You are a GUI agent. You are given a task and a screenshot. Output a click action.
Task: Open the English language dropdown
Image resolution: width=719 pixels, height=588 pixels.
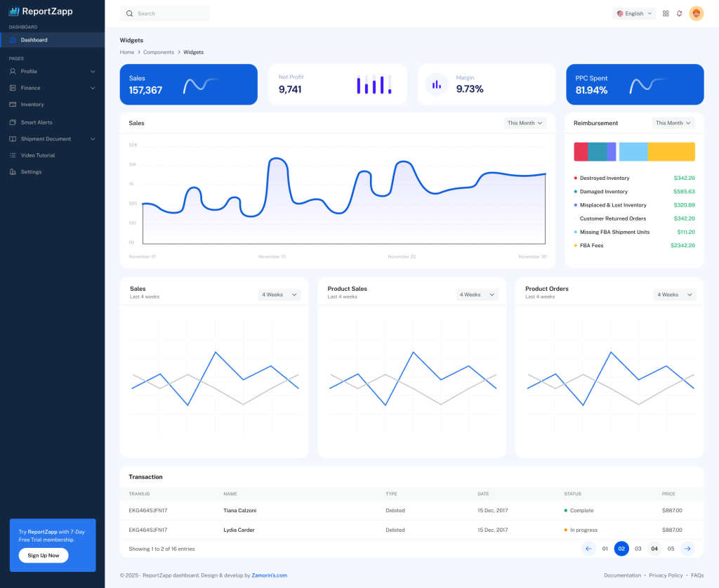click(634, 13)
